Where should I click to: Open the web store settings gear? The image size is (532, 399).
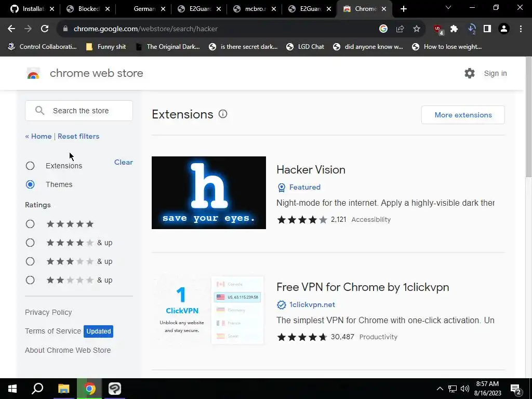[x=470, y=73]
